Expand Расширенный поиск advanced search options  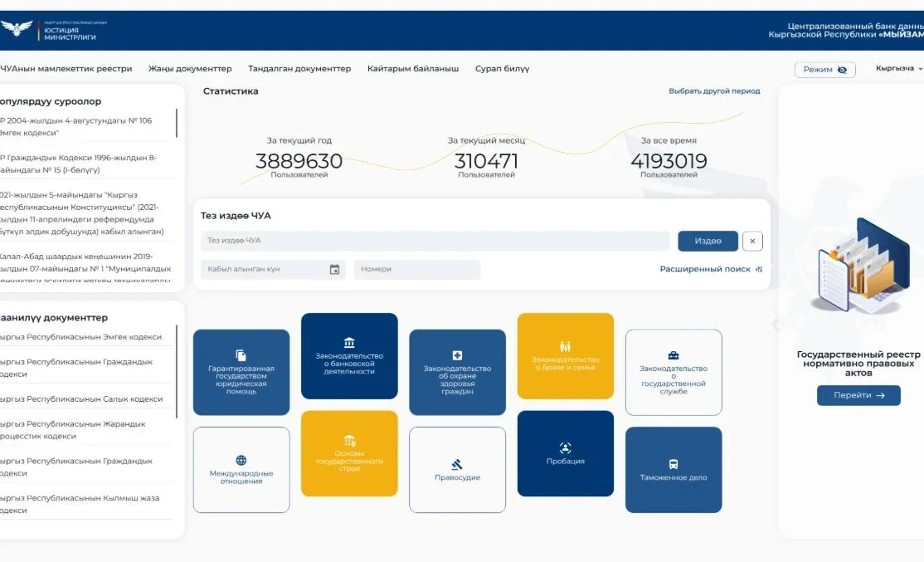[710, 269]
